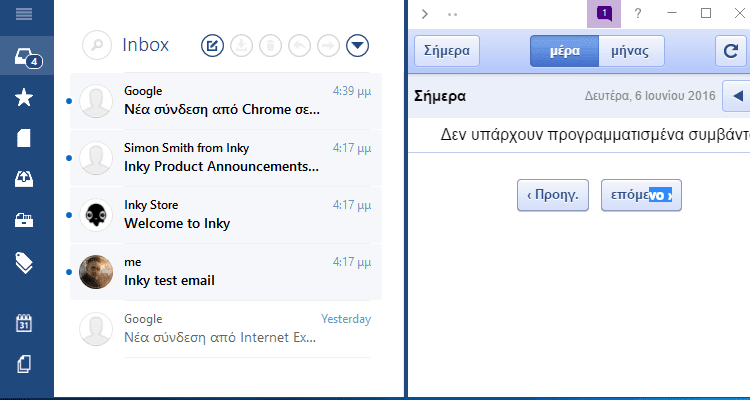
Task: Click the Inbox title text
Action: (146, 45)
